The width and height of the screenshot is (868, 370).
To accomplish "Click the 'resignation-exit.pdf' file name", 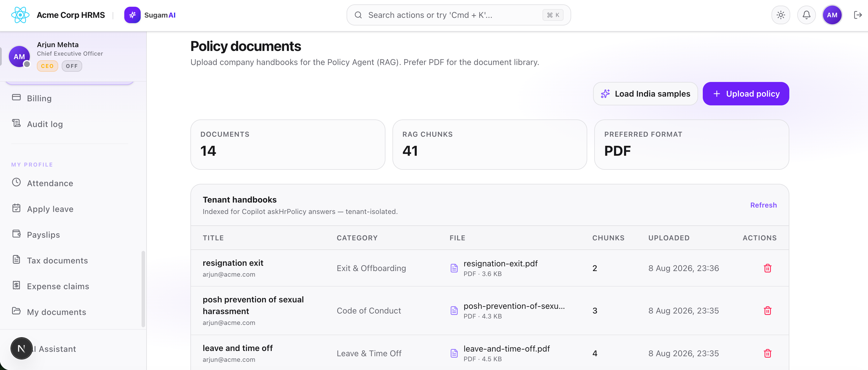I will point(500,263).
